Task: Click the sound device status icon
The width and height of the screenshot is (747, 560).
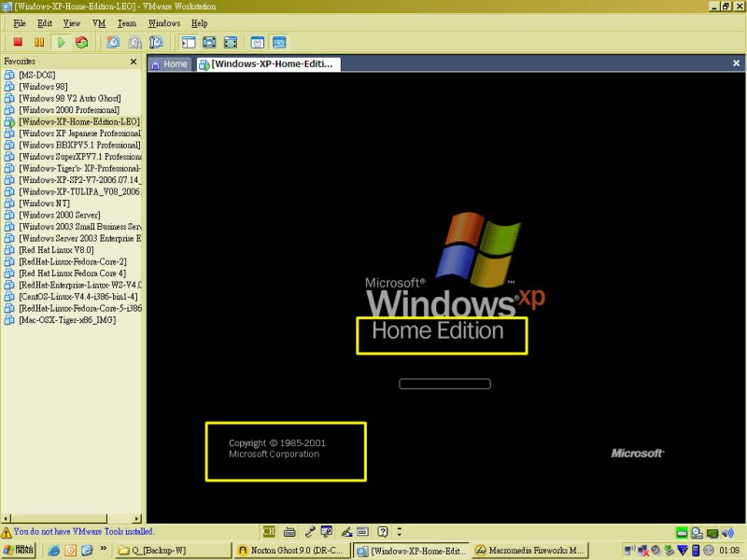Action: 727,532
